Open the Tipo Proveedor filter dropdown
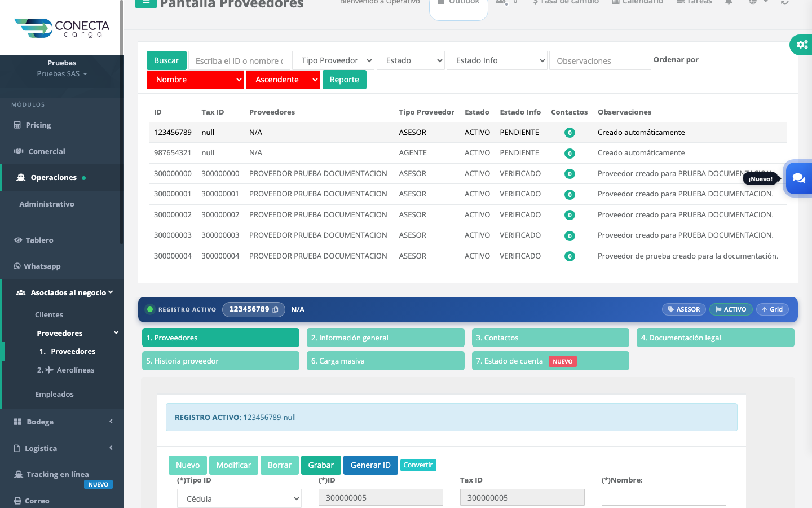The height and width of the screenshot is (508, 812). pos(333,60)
